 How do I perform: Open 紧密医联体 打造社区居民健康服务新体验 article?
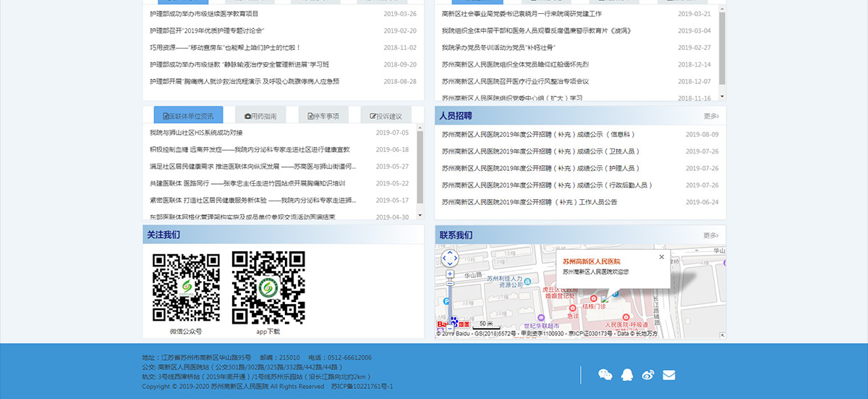[x=252, y=201]
